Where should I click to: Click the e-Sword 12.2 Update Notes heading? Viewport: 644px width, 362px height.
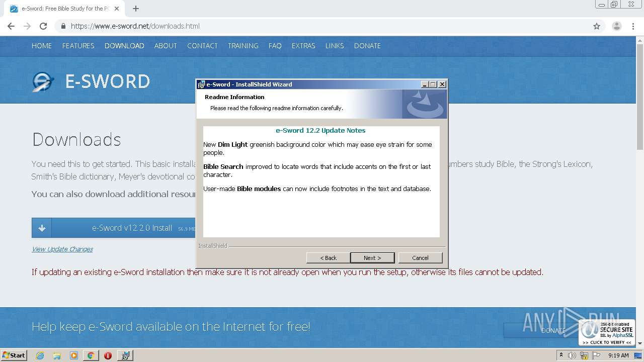320,130
